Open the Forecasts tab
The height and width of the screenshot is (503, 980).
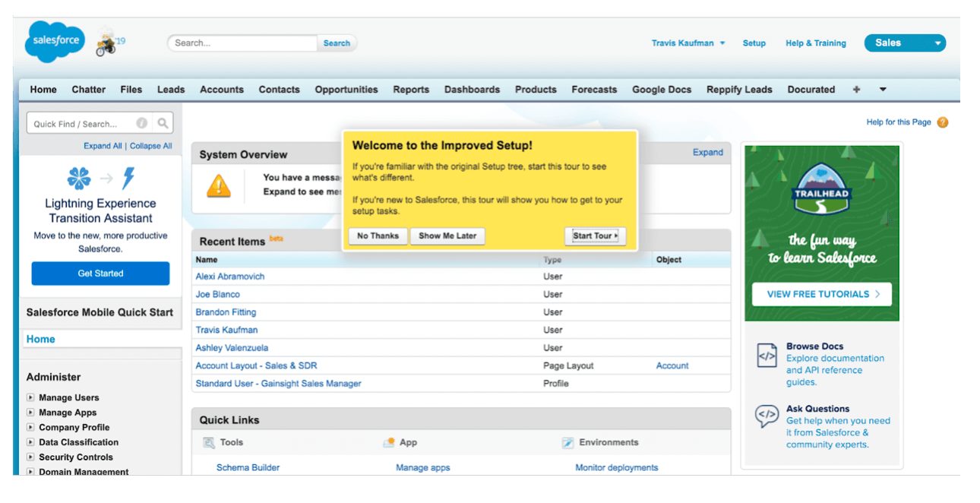[x=594, y=90]
